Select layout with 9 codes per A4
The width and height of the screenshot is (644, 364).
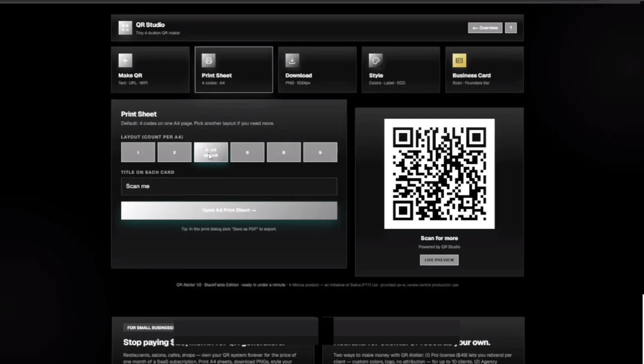pyautogui.click(x=320, y=152)
